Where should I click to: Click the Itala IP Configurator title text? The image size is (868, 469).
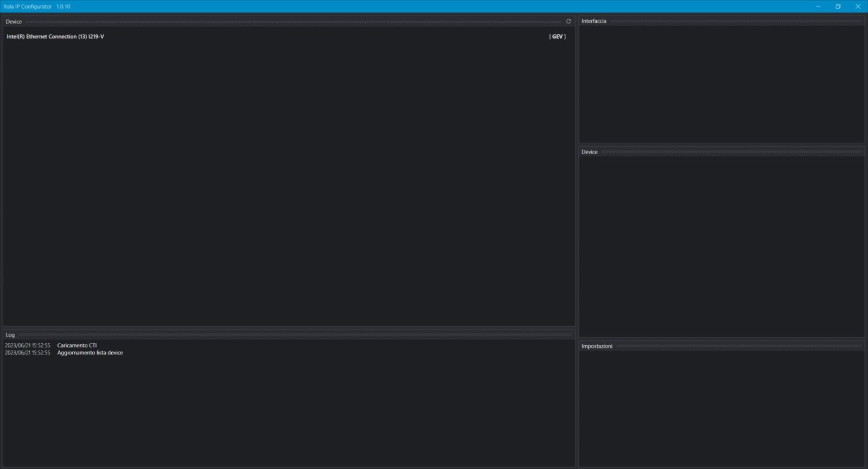pyautogui.click(x=28, y=7)
